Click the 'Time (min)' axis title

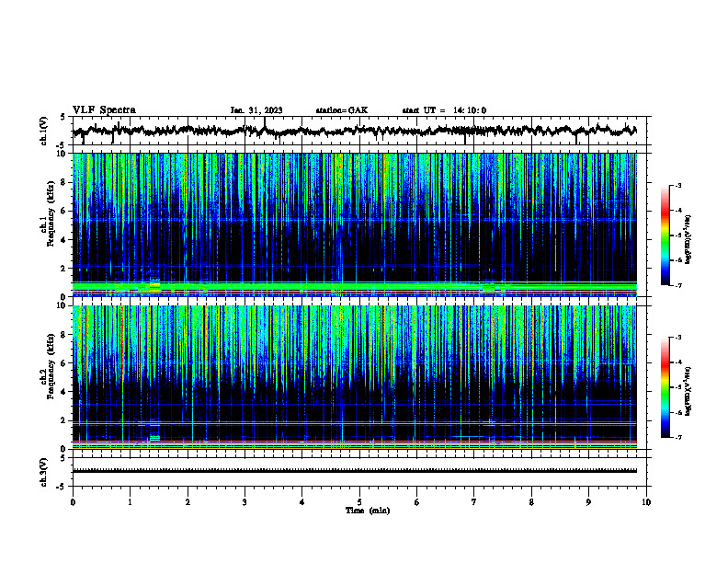[x=368, y=511]
